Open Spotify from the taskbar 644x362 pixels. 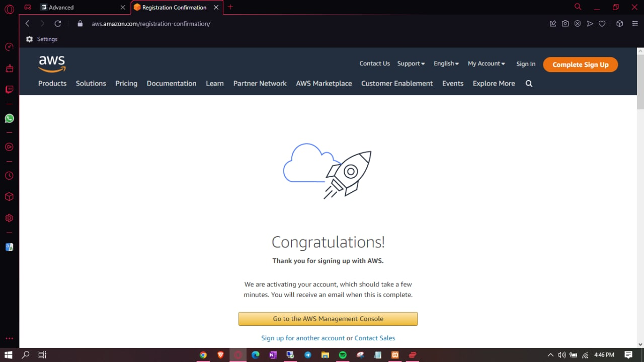[x=343, y=355]
